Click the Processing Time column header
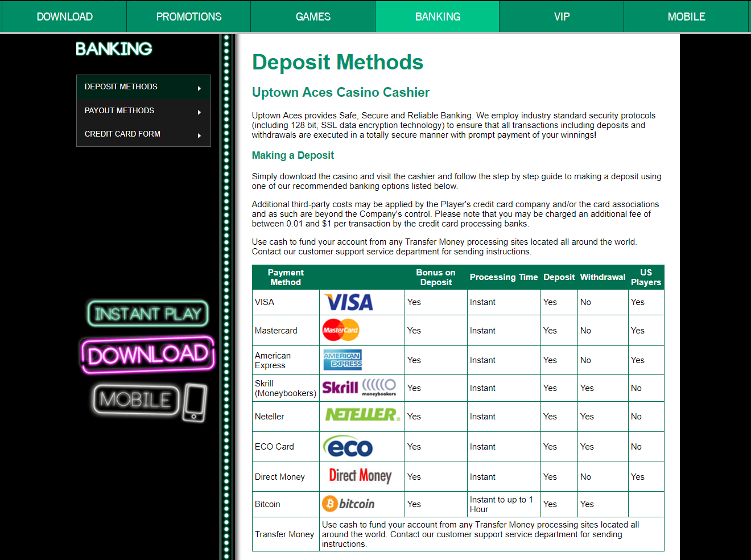 click(504, 277)
